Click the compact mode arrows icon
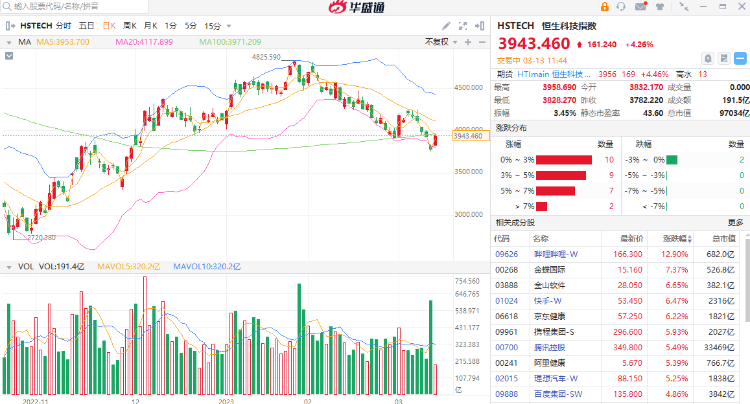Screen dimensions: 750x404 pyautogui.click(x=684, y=7)
